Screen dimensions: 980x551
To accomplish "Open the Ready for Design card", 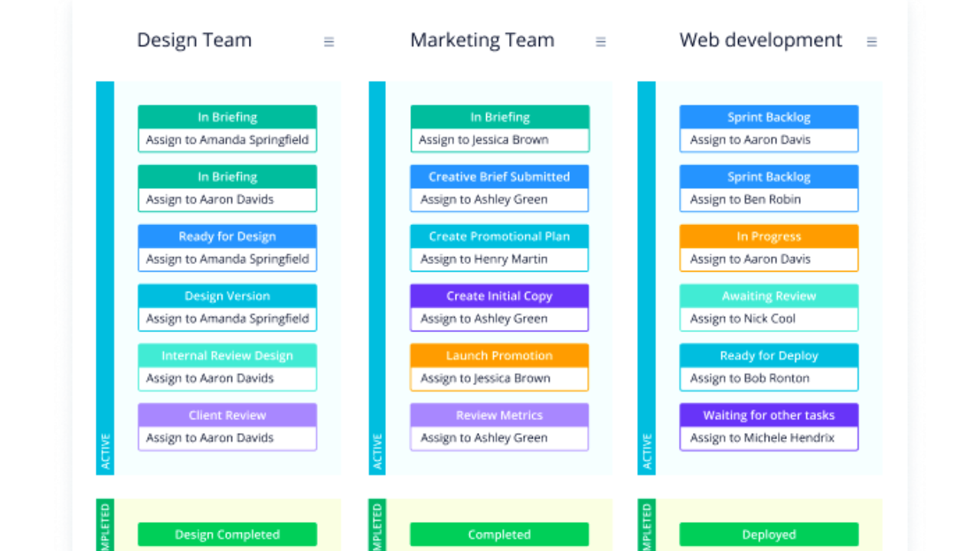I will coord(227,248).
